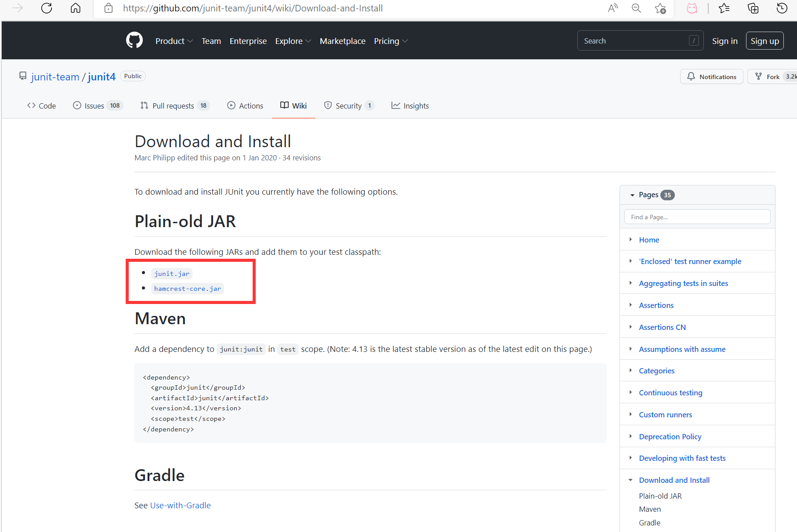Screen dimensions: 797x532
Task: Collapse the Pages section triangle
Action: point(632,195)
